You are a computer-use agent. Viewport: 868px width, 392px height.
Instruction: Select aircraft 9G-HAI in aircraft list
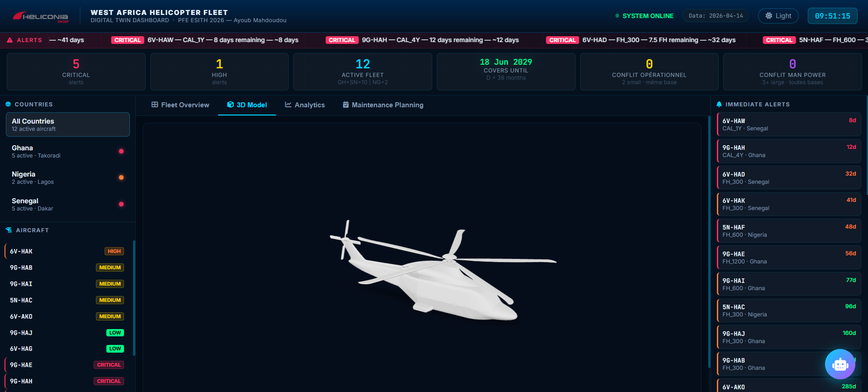point(66,284)
